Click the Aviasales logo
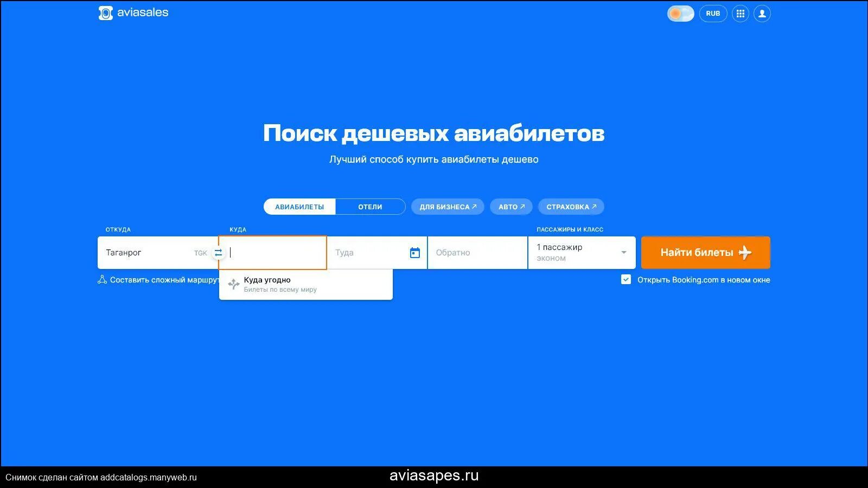The width and height of the screenshot is (868, 488). (133, 13)
